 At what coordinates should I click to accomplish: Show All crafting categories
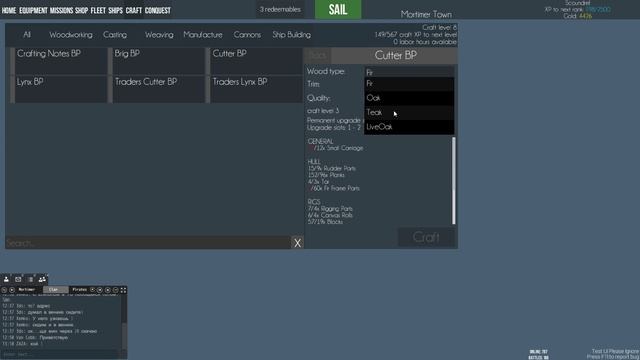pyautogui.click(x=27, y=35)
